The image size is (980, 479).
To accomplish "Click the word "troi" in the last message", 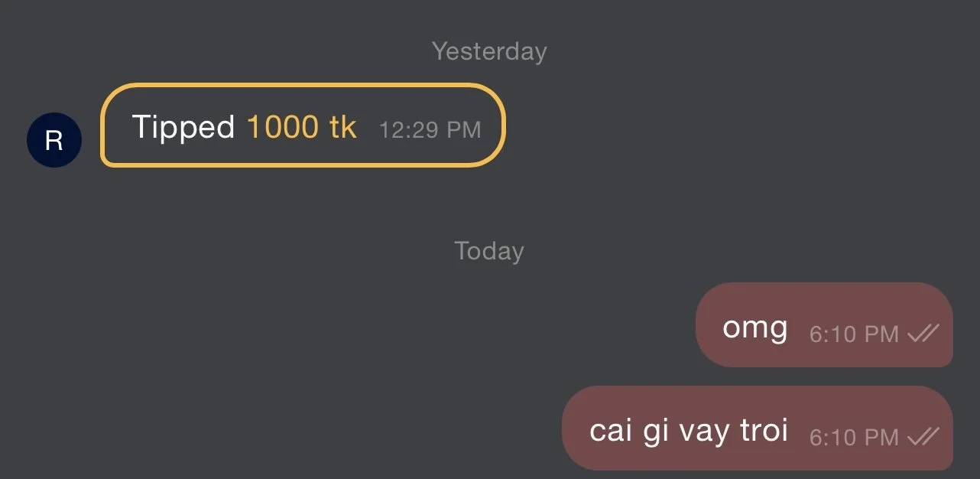I will [x=764, y=430].
